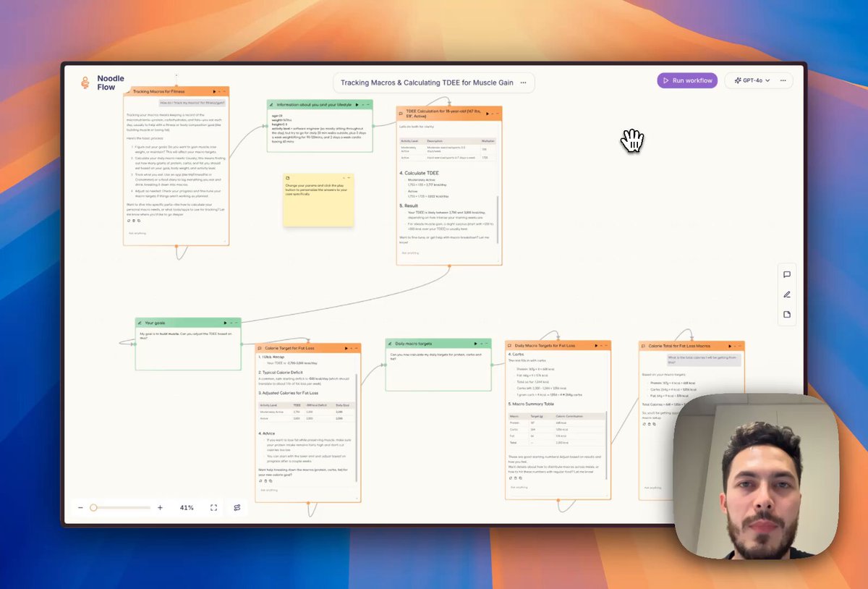Image resolution: width=868 pixels, height=589 pixels.
Task: Open more options on the Daily macro targets node
Action: (485, 344)
